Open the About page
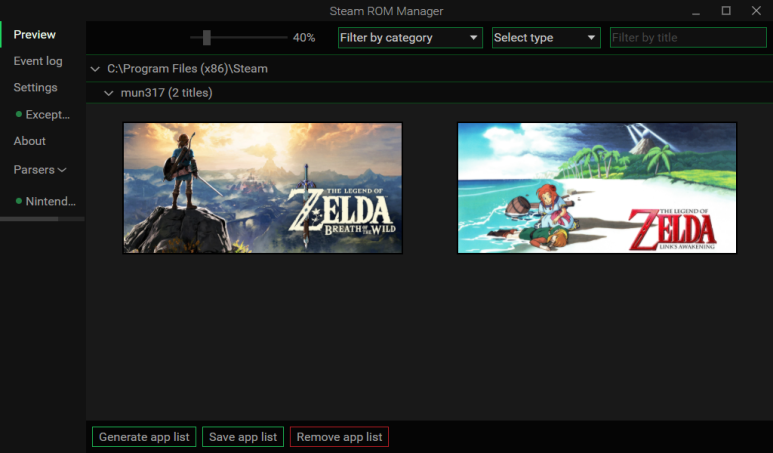The width and height of the screenshot is (773, 453). click(x=30, y=141)
